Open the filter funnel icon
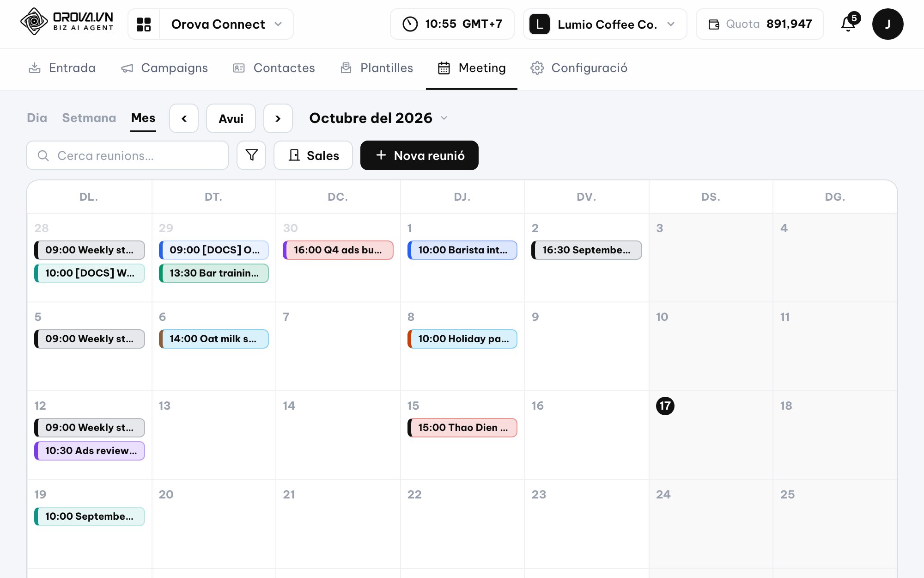Viewport: 924px width, 578px height. point(251,155)
